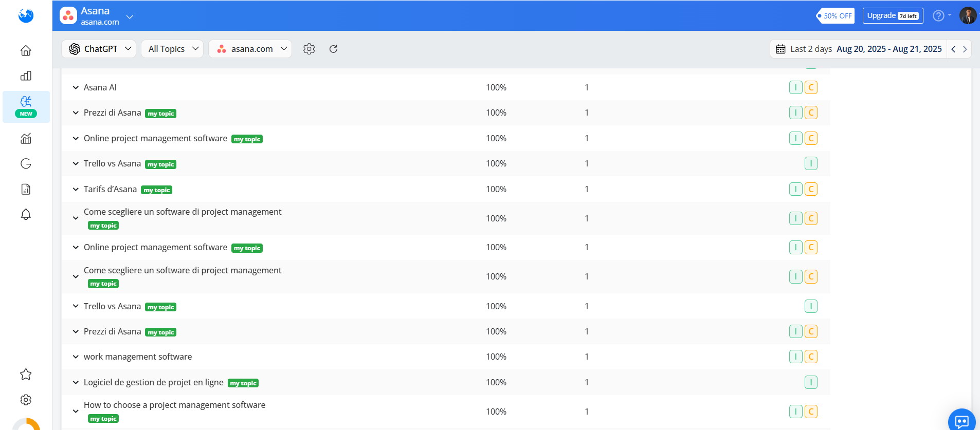Open the Home icon in sidebar
This screenshot has width=980, height=430.
[x=26, y=50]
